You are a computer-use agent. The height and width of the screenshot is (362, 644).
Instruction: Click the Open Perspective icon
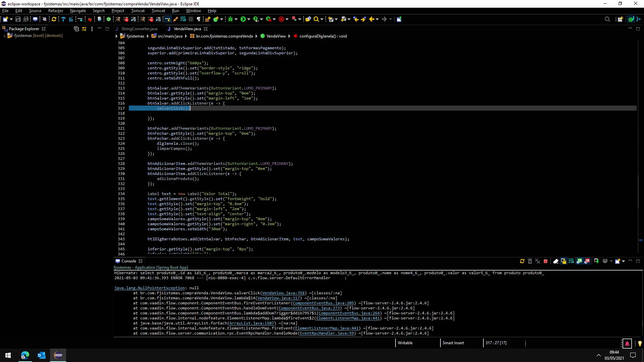pyautogui.click(x=620, y=19)
